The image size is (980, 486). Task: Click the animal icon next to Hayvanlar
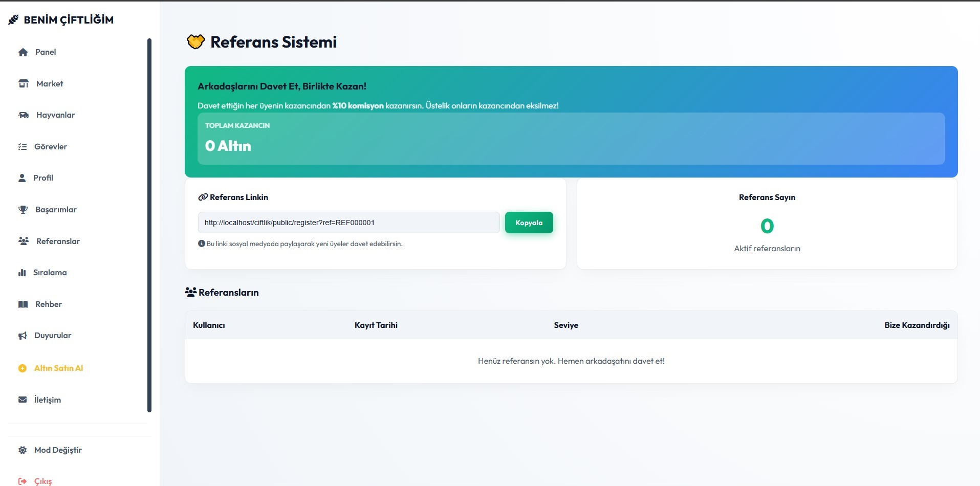[24, 115]
